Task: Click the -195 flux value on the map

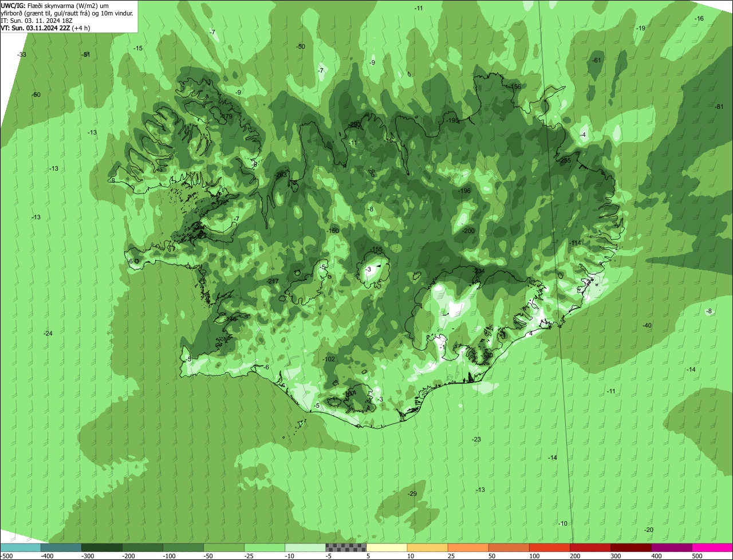Action: (x=452, y=120)
